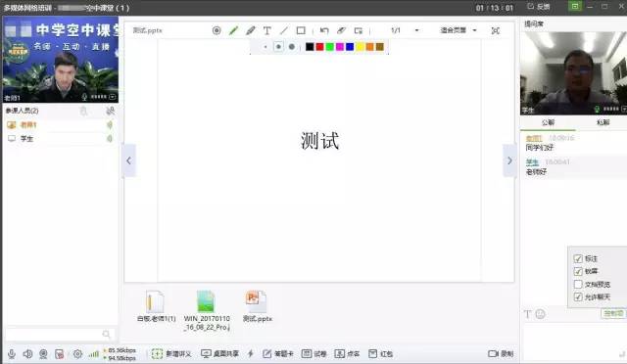The image size is (627, 364).
Task: Open the settings gear icon
Action: [x=77, y=354]
